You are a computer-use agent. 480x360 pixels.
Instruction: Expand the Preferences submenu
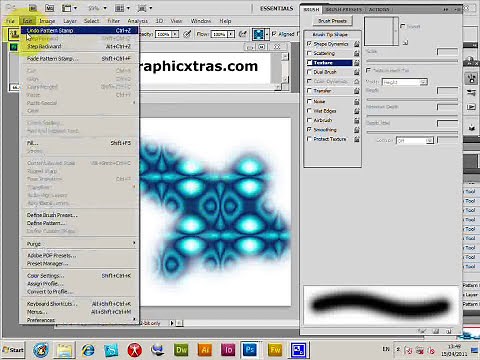[79, 320]
